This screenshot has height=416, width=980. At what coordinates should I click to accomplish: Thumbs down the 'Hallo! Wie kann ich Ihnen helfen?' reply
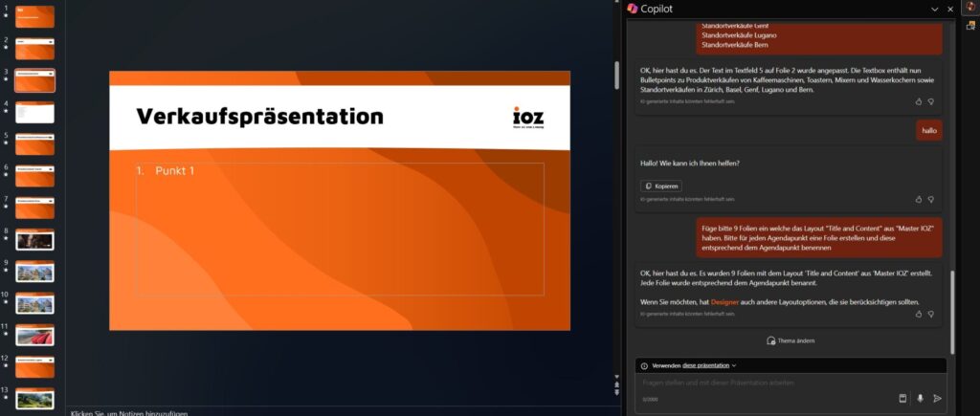(x=930, y=199)
